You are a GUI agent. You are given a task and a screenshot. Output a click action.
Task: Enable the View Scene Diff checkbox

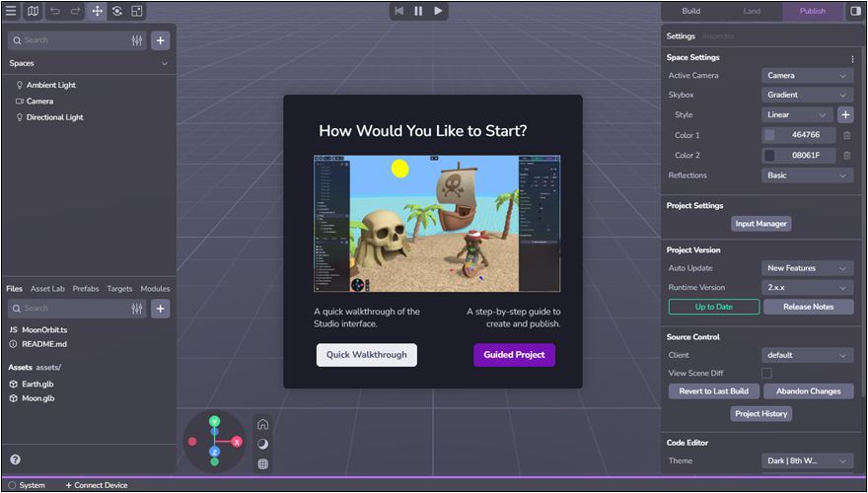[x=766, y=373]
